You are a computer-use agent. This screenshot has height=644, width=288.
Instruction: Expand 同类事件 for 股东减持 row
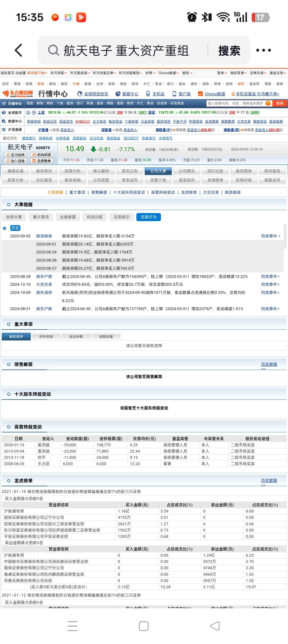point(271,292)
